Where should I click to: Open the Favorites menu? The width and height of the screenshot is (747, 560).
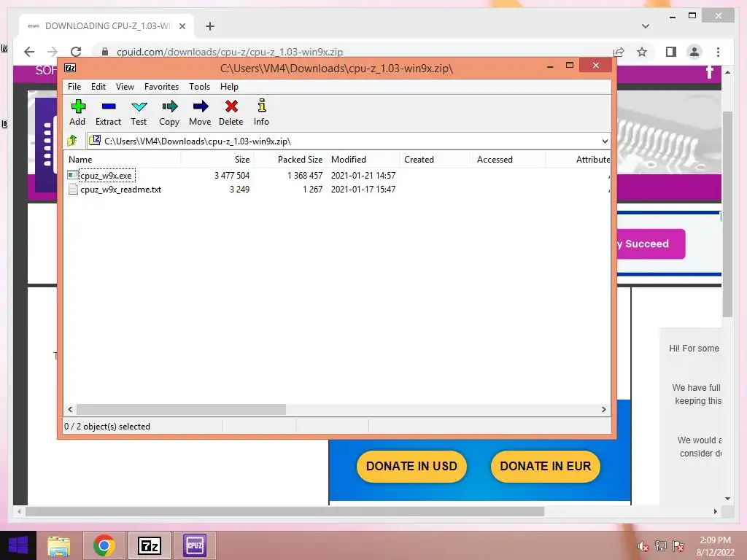(161, 87)
